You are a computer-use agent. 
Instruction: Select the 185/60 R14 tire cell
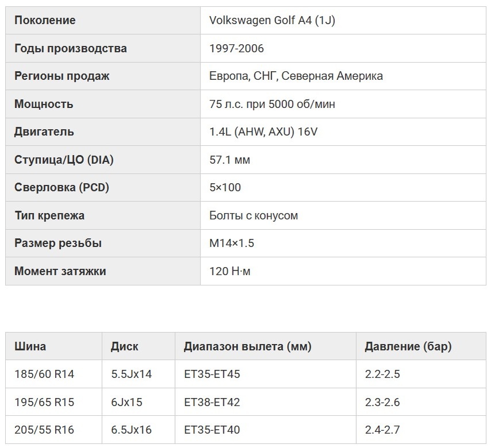click(x=44, y=374)
